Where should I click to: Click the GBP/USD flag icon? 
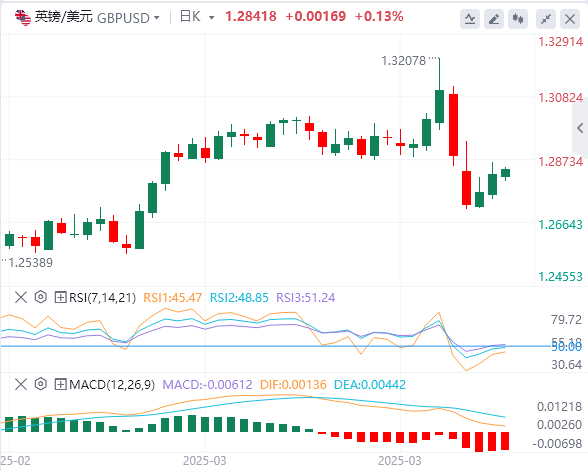click(x=23, y=18)
